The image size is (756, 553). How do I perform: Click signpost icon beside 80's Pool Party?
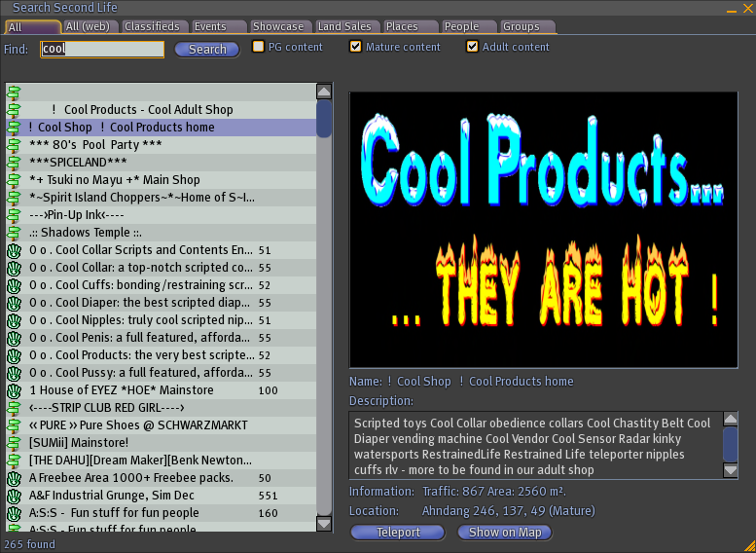[14, 145]
